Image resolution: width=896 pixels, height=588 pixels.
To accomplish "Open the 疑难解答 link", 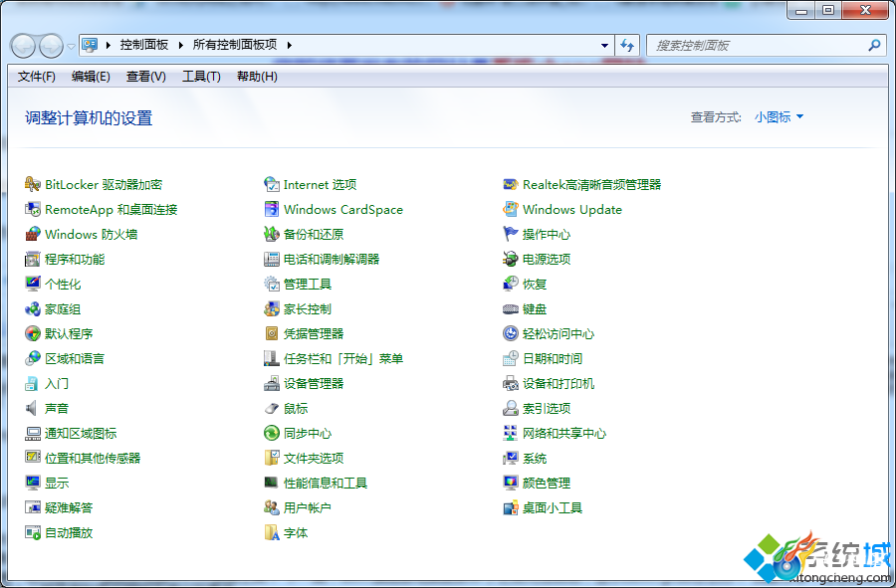I will 69,507.
